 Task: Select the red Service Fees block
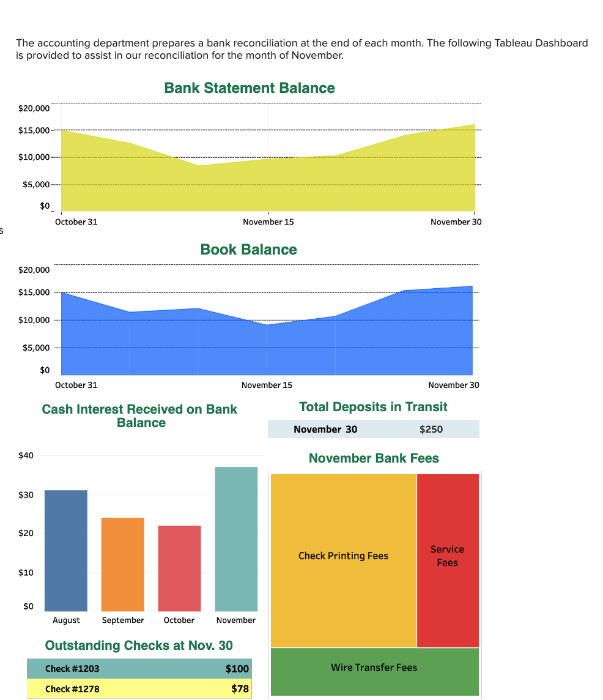(447, 556)
